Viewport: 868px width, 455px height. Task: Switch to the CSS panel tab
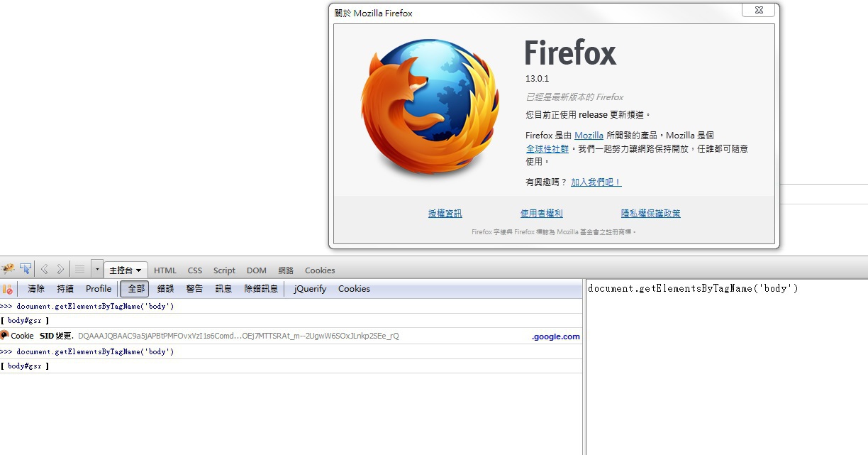(195, 270)
